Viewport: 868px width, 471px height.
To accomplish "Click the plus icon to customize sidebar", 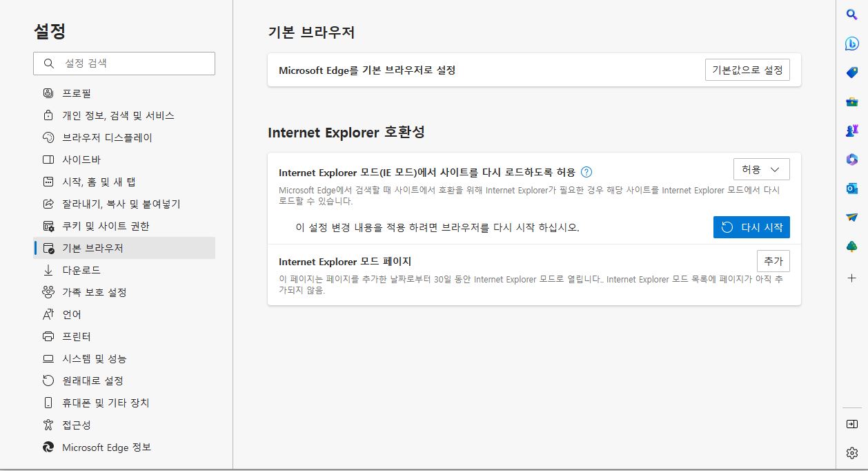I will click(851, 278).
